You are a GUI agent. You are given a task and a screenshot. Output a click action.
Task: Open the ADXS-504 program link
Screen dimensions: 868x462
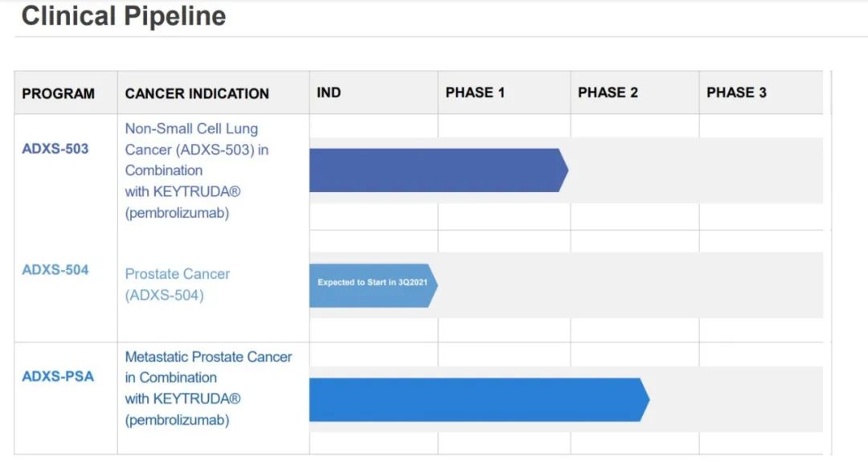click(55, 270)
